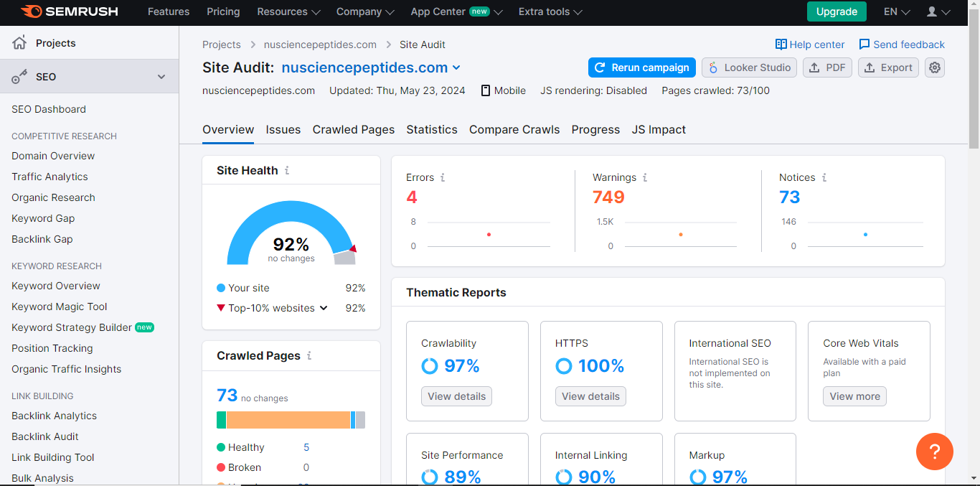Open the Features menu item
The width and height of the screenshot is (980, 486).
coord(169,11)
